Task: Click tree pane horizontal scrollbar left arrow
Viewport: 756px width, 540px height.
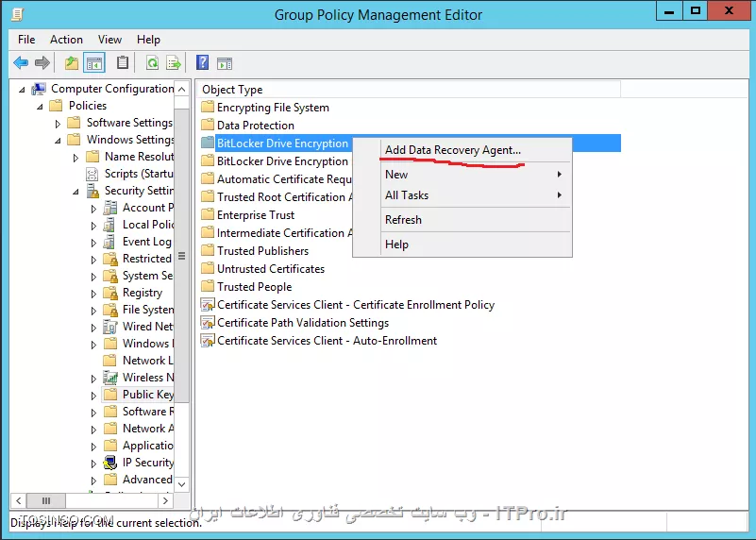Action: [18, 500]
